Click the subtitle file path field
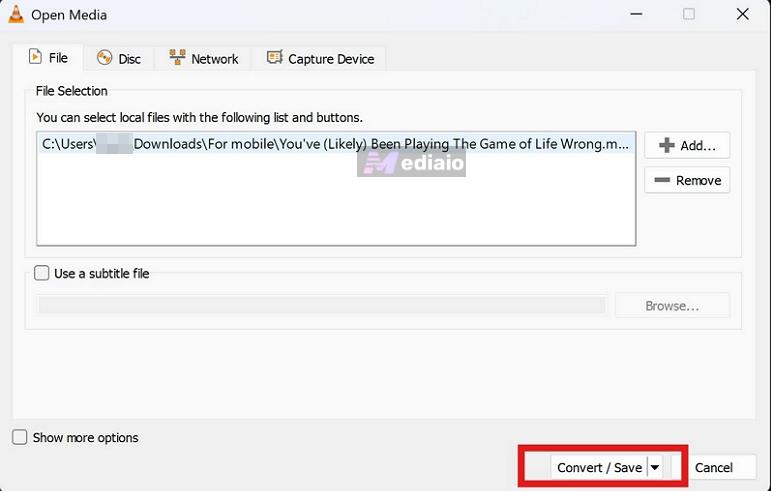This screenshot has width=771, height=491. tap(322, 305)
